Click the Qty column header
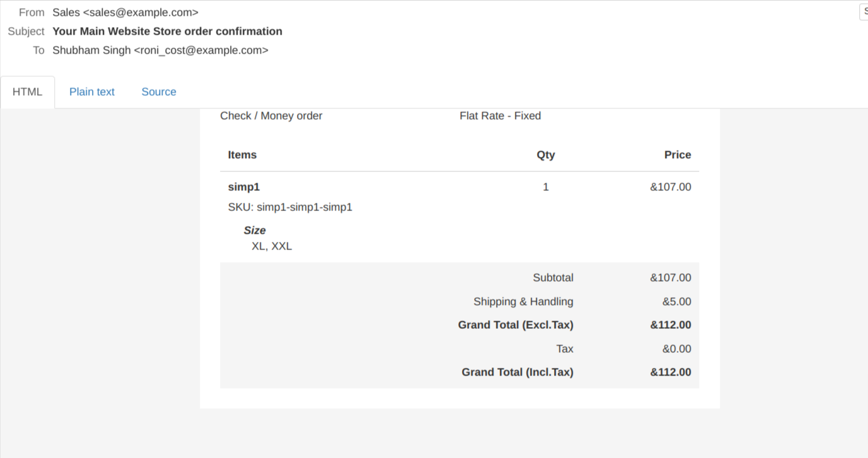The image size is (868, 458). [x=545, y=154]
